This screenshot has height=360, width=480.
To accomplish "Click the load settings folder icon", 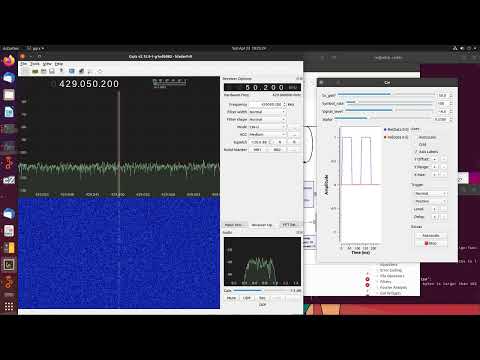I will 43,71.
